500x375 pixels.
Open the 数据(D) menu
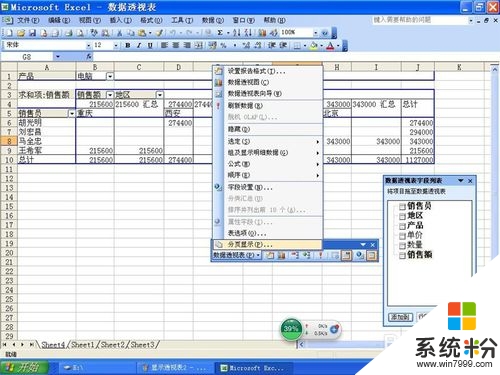(x=213, y=20)
